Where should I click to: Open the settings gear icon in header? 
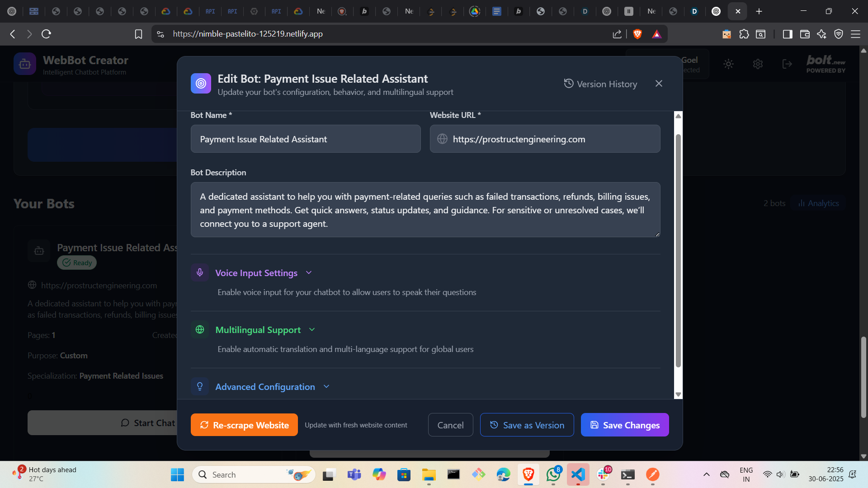click(758, 64)
